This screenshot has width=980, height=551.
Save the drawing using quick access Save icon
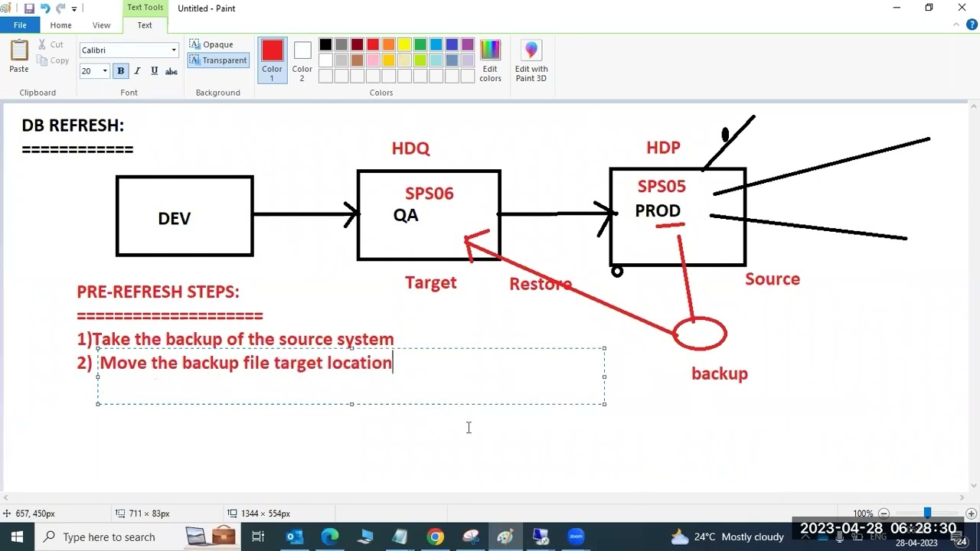(29, 8)
